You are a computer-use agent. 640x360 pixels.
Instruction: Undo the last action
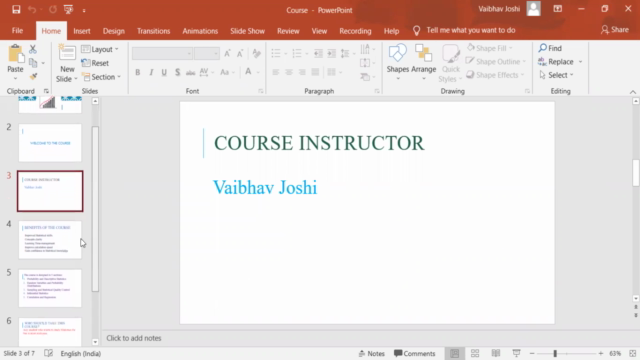32,10
